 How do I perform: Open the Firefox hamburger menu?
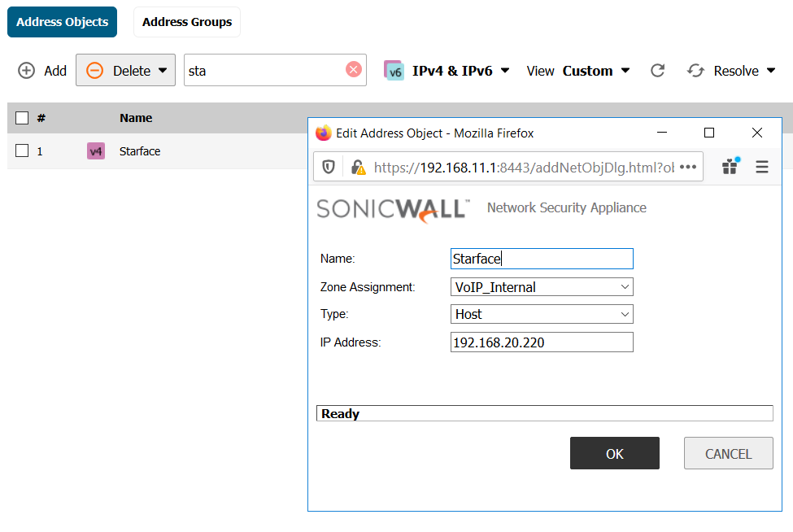tap(761, 167)
